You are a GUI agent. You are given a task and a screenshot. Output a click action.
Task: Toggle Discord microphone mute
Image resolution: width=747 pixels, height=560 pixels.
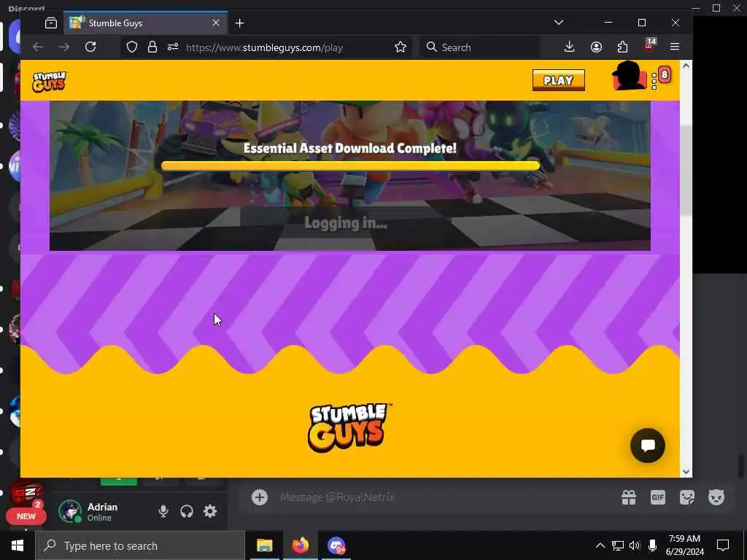pyautogui.click(x=163, y=511)
